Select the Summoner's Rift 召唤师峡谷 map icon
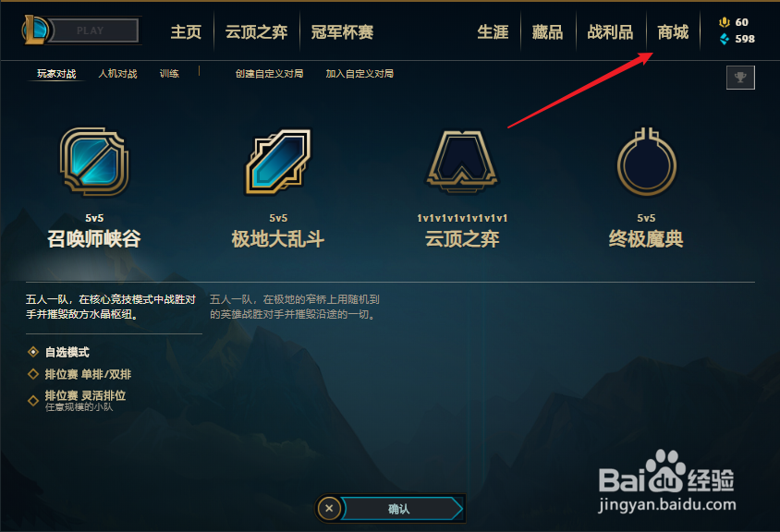Image resolution: width=780 pixels, height=532 pixels. point(94,162)
